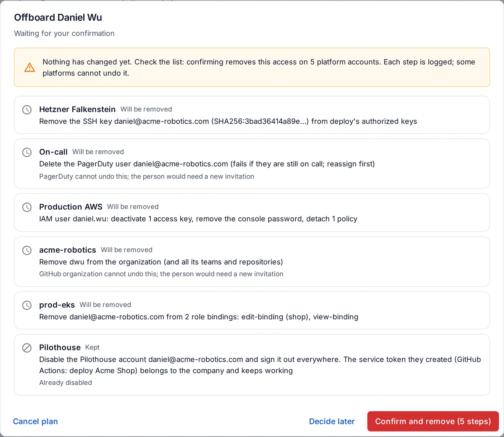Click the "prod-eks" step name
This screenshot has width=504, height=437.
click(x=57, y=305)
